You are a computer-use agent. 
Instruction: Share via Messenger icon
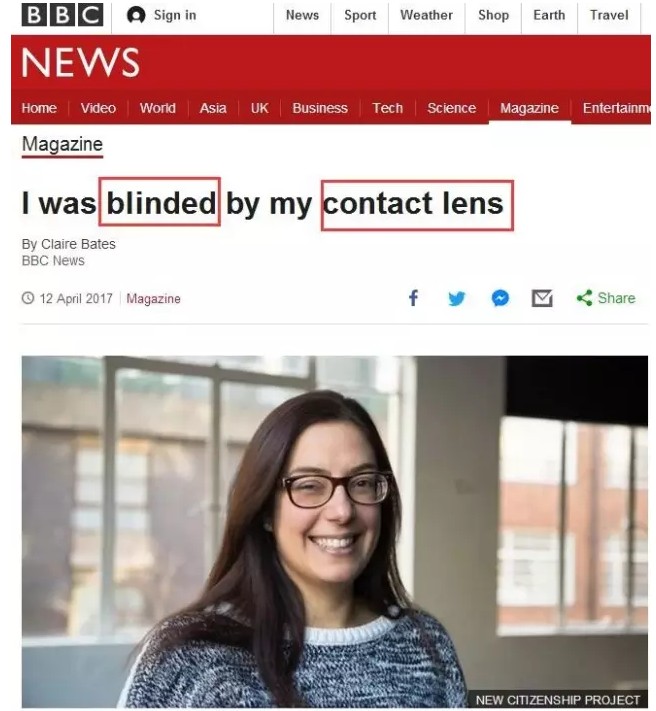pos(501,298)
